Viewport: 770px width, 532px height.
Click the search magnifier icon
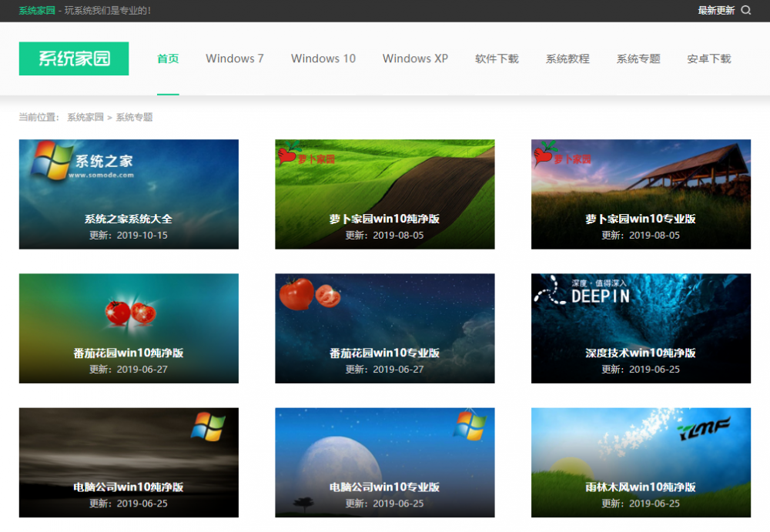point(745,10)
